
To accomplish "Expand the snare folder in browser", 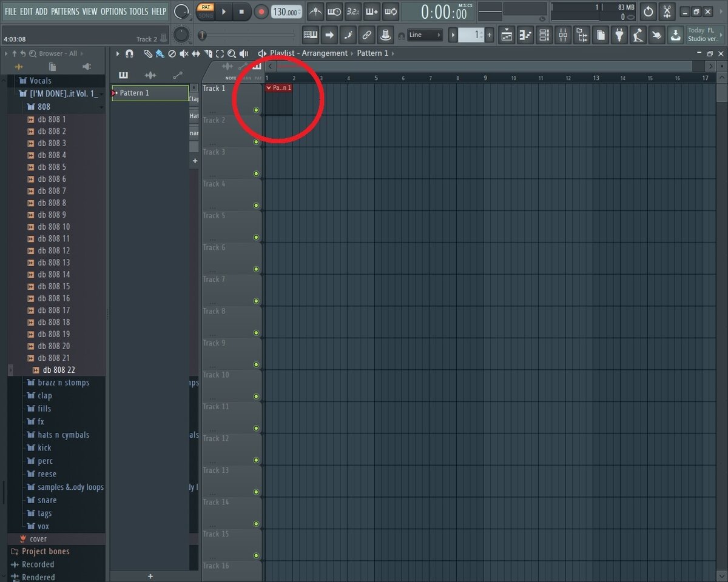I will (x=47, y=500).
